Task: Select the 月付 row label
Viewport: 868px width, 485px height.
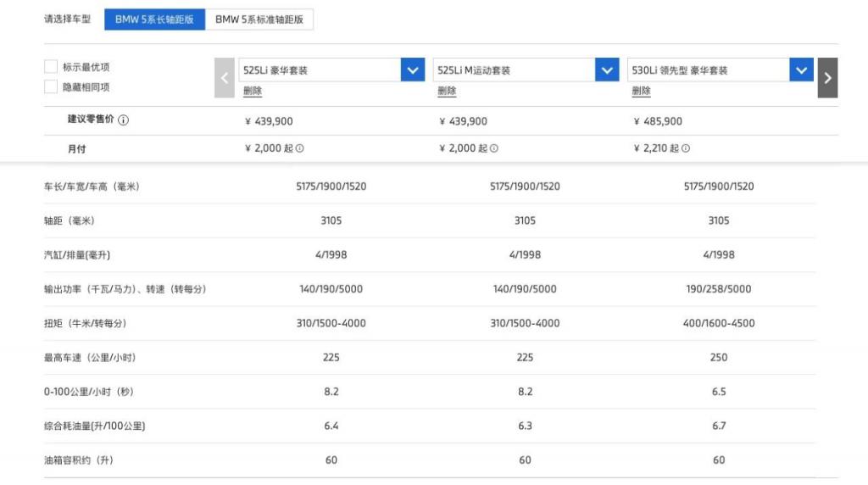Action: coord(76,149)
